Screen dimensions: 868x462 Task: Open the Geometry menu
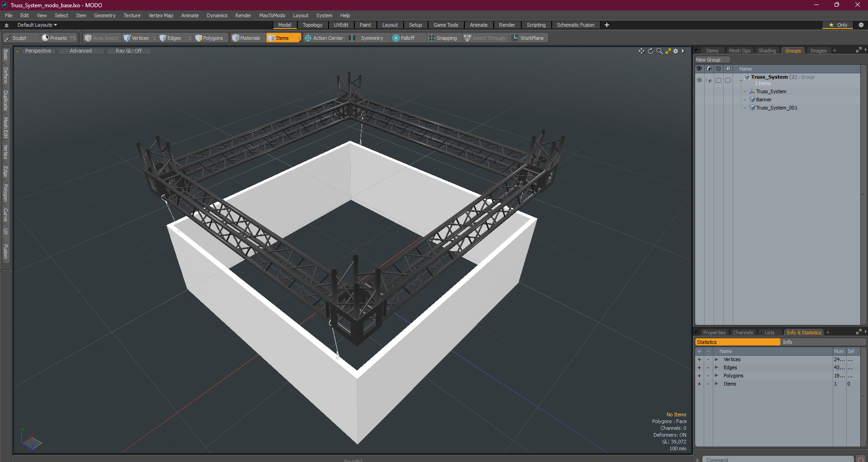(x=105, y=15)
